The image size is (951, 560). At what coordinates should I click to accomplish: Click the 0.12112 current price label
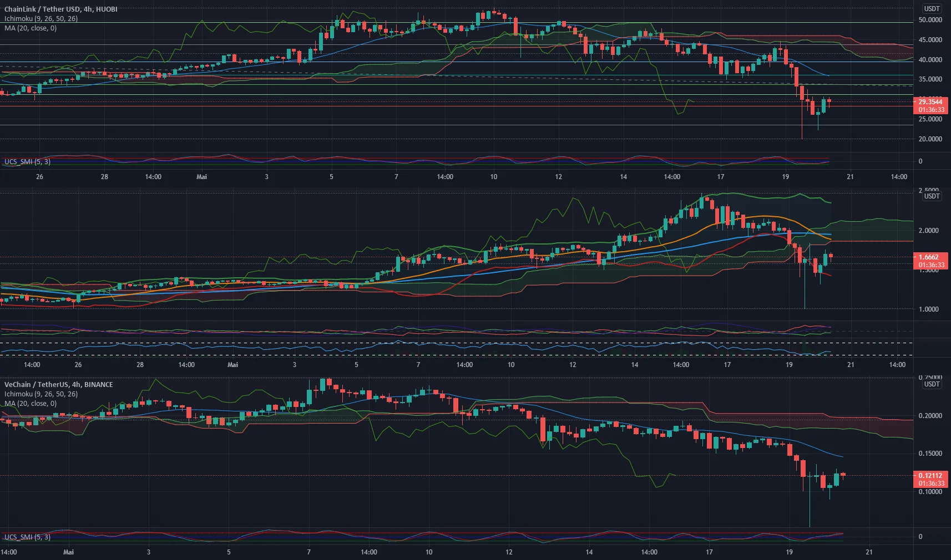click(930, 476)
